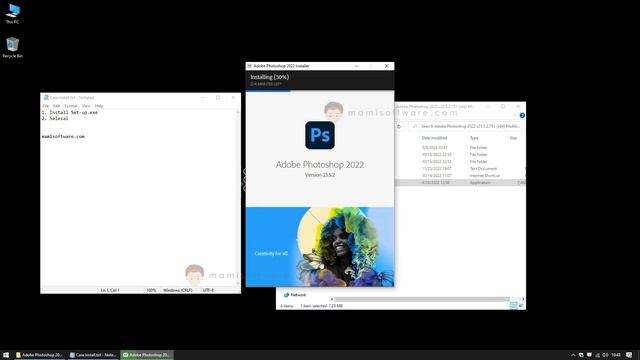Maximize the Notepad window

pos(218,98)
